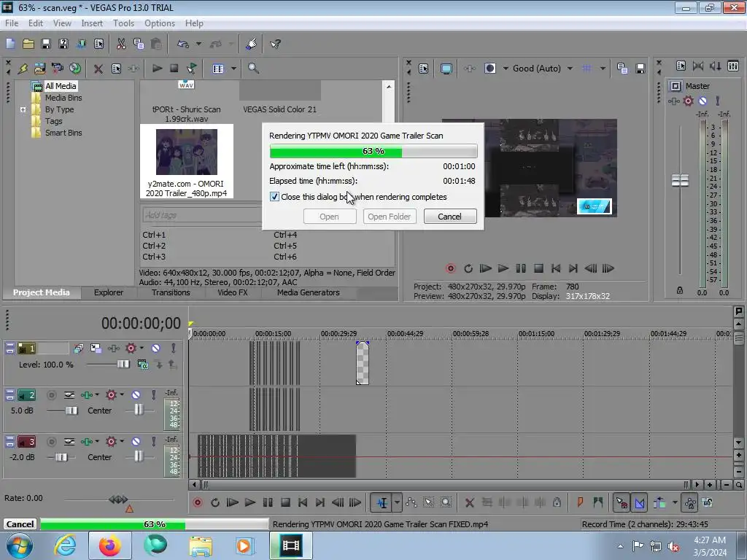Image resolution: width=747 pixels, height=560 pixels.
Task: Open the Views dropdown in Project Media
Action: 233,69
